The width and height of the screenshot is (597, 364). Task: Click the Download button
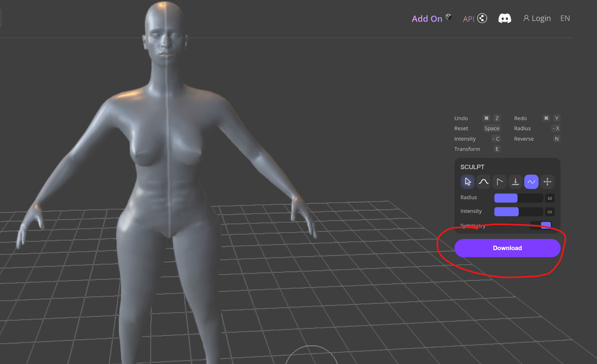click(507, 248)
